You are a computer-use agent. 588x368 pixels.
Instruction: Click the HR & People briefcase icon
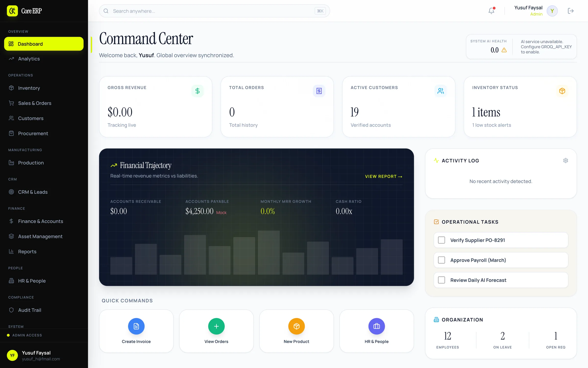[377, 326]
